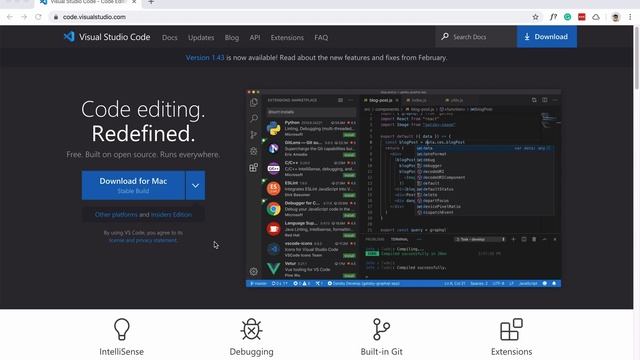Expand the download options chevron

[196, 185]
